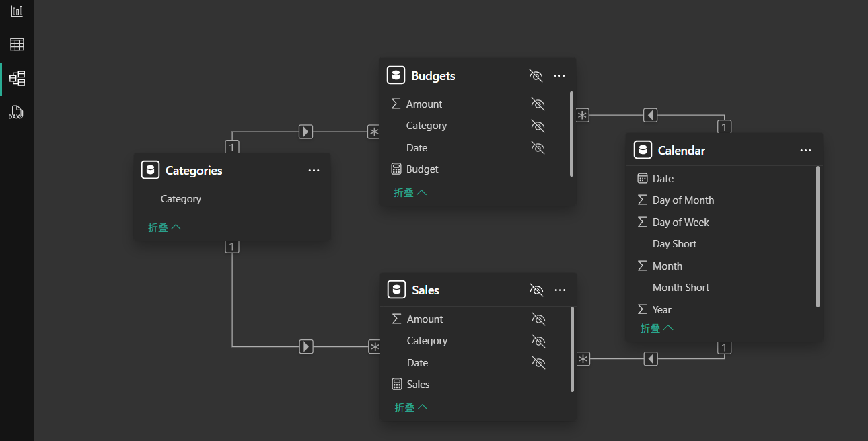
Task: Click the Budgets table database icon
Action: click(396, 75)
